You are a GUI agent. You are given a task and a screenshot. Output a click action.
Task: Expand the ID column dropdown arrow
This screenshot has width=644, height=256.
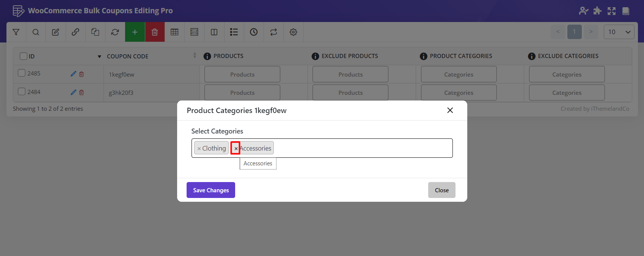click(x=99, y=57)
